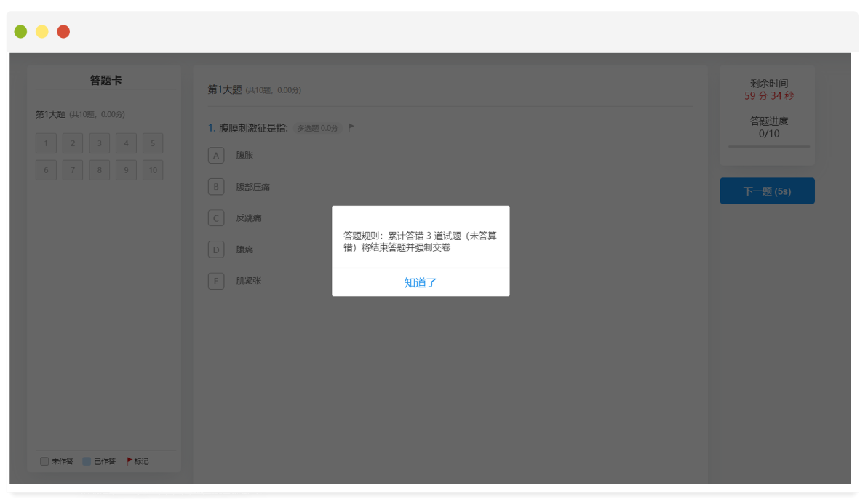Jump to question 1 in answer card
Screen dimensions: 868x499
click(46, 143)
